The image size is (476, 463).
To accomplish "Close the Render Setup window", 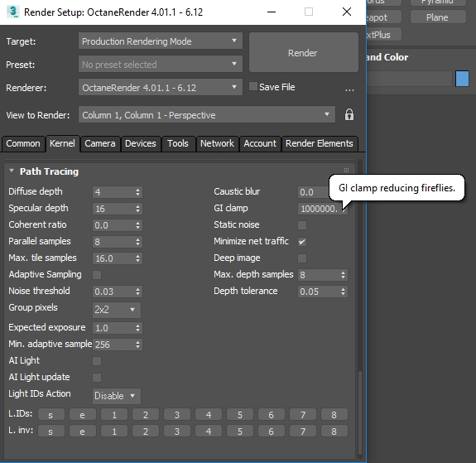I will [x=347, y=12].
